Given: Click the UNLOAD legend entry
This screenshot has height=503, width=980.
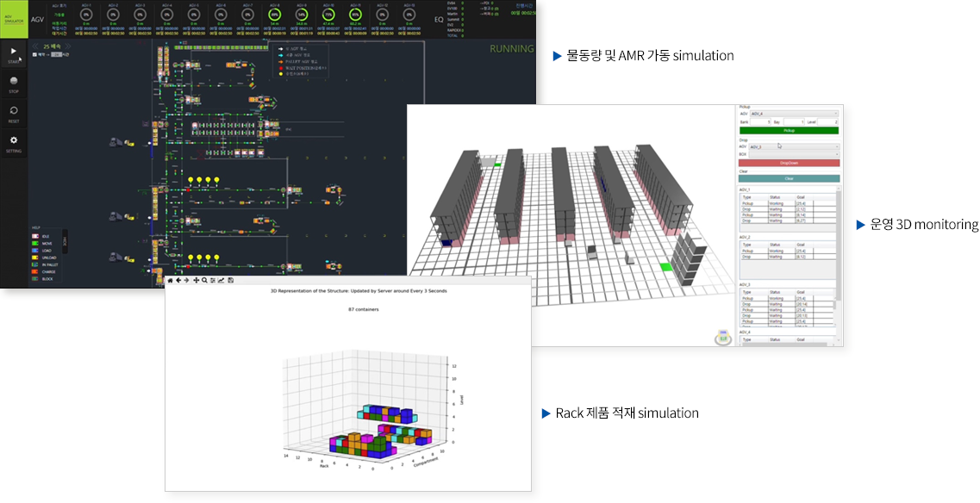Looking at the screenshot, I should (44, 258).
